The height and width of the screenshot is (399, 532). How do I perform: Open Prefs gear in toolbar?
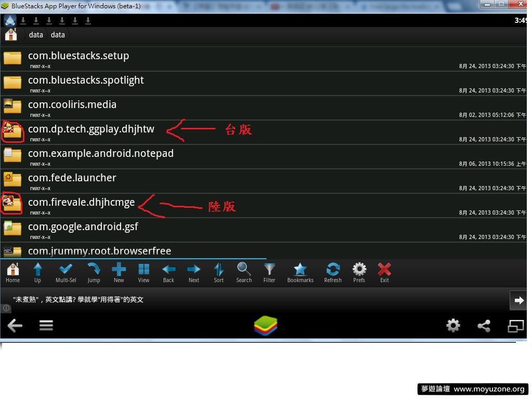359,273
